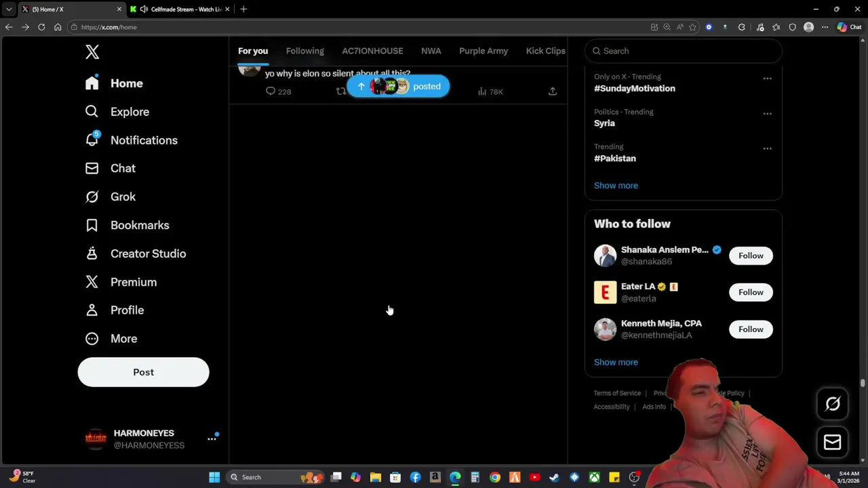Open Bookmarks in the sidebar
Screen dimensions: 868x488
point(127,225)
